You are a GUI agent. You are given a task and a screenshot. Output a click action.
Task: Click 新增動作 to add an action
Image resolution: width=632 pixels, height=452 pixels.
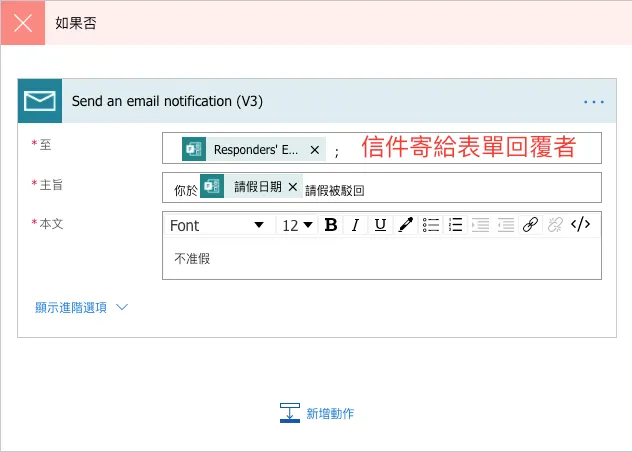pos(330,413)
